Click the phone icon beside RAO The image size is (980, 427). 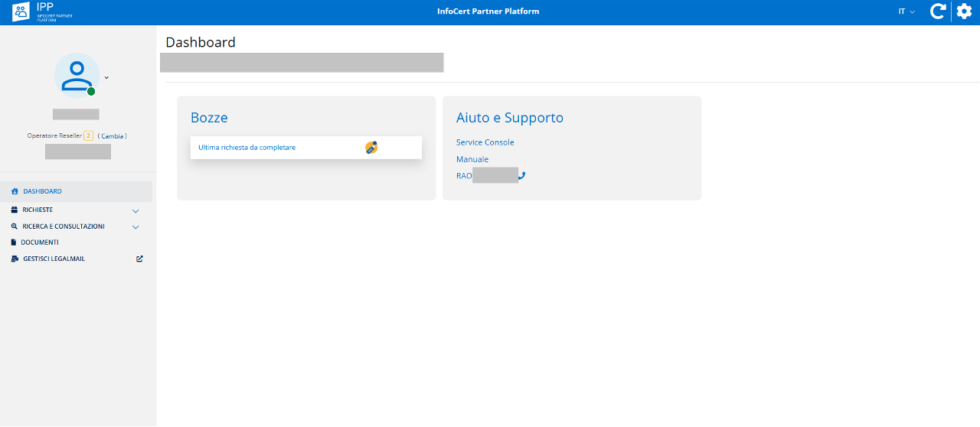coord(522,175)
